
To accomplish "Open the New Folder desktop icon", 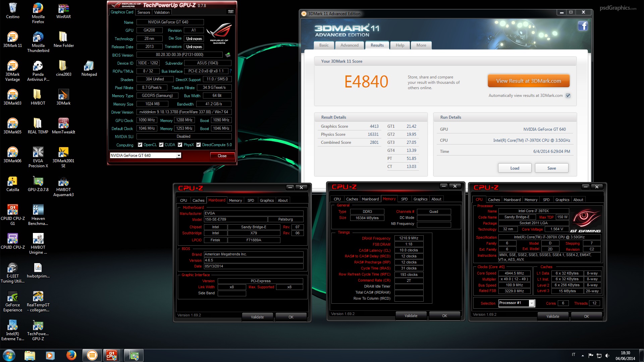I will (63, 40).
